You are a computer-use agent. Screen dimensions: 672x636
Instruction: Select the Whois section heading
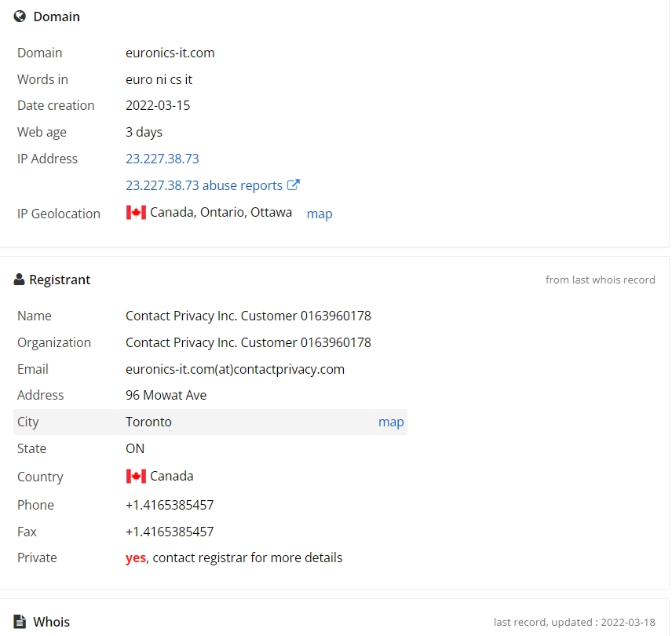pyautogui.click(x=52, y=622)
